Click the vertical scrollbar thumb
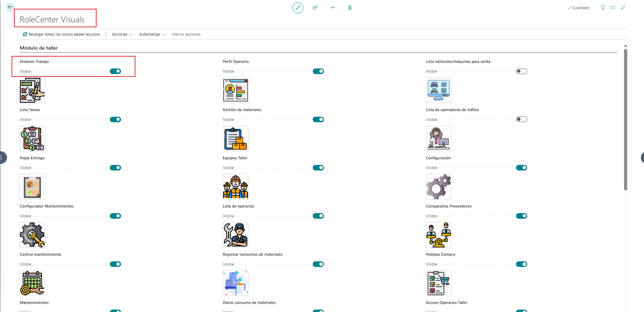Screen dimensions: 644x312 pos(625,119)
